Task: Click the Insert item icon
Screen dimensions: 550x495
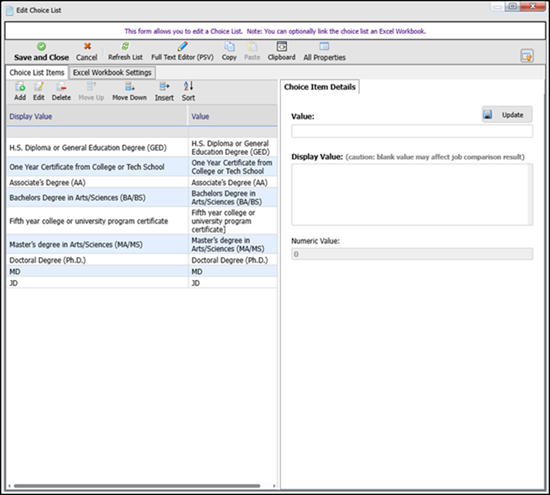Action: click(x=164, y=86)
